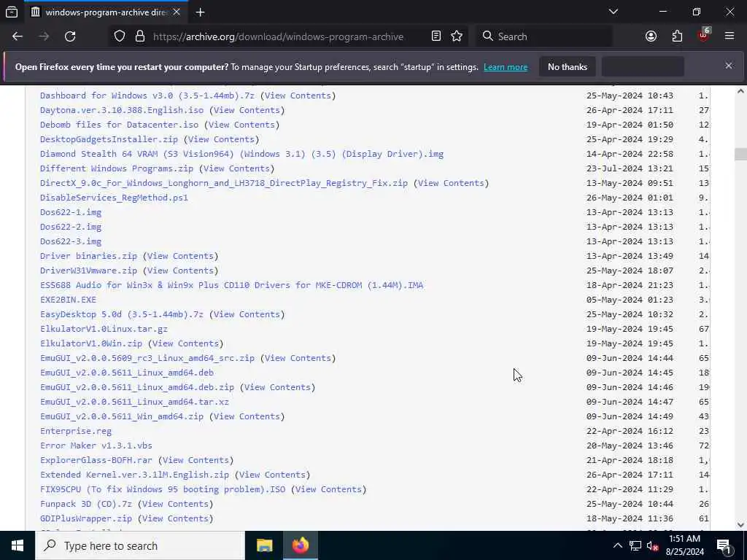747x560 pixels.
Task: Open Firefox from the taskbar
Action: (x=300, y=545)
